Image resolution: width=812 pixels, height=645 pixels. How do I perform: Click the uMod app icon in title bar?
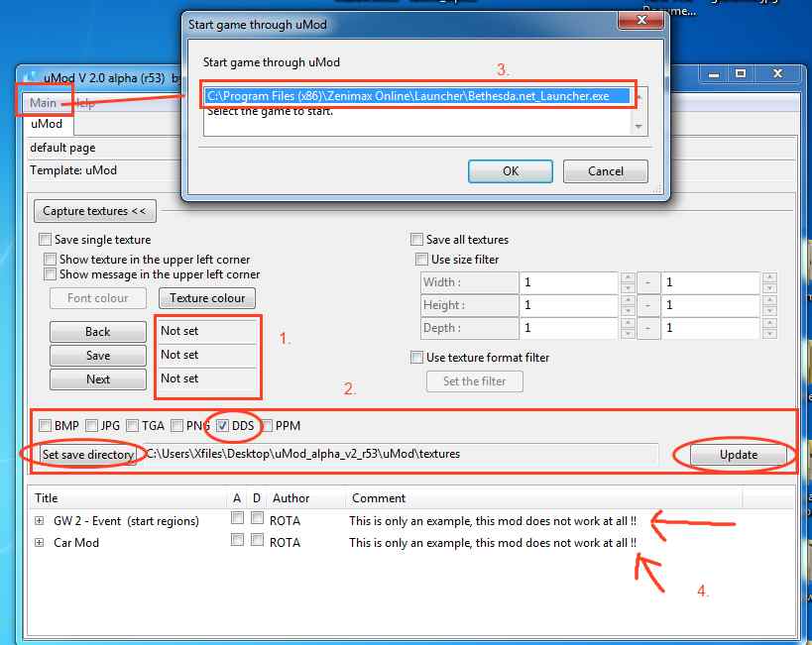[x=28, y=77]
